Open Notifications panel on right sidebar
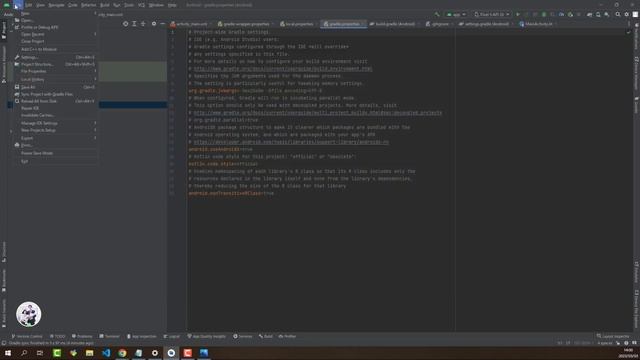The image size is (640, 360). (636, 37)
